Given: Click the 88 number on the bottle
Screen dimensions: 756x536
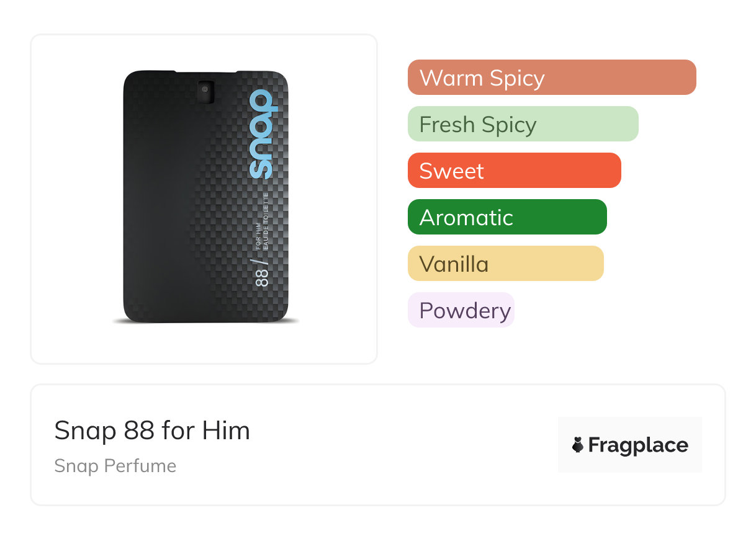Looking at the screenshot, I should click(263, 277).
